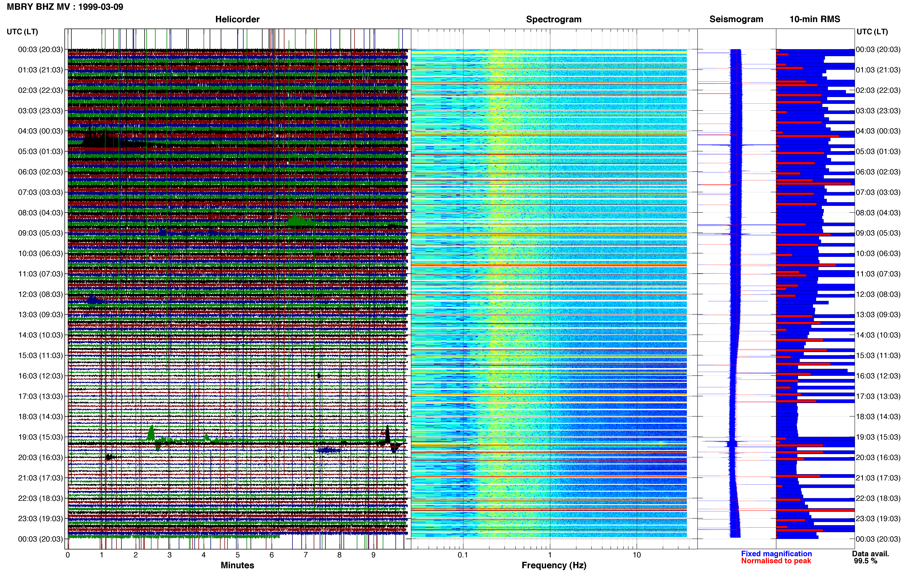Click tick 7 on the Minutes axis
This screenshot has height=578, width=924.
pos(306,555)
